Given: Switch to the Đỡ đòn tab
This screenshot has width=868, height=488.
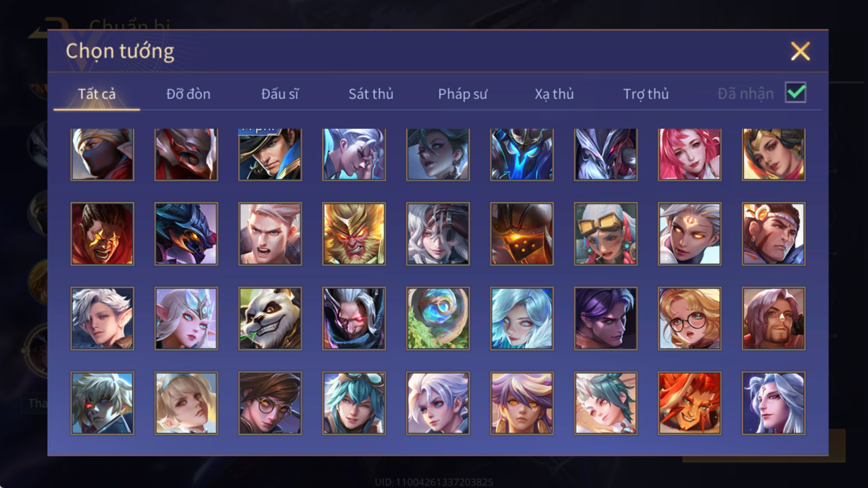Looking at the screenshot, I should point(188,94).
